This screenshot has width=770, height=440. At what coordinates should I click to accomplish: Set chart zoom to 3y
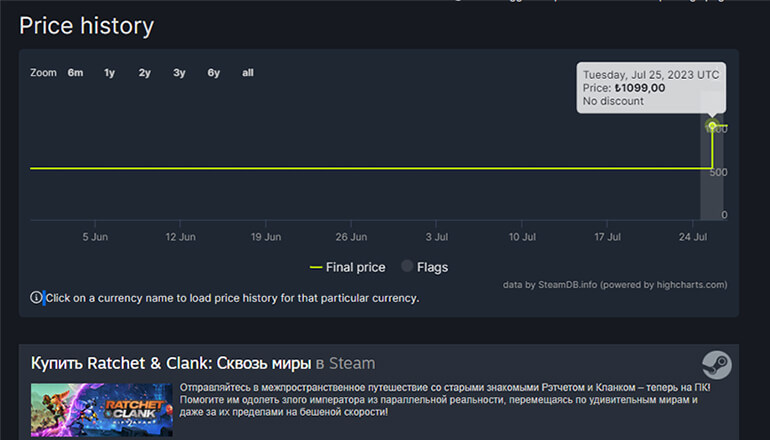pyautogui.click(x=179, y=73)
